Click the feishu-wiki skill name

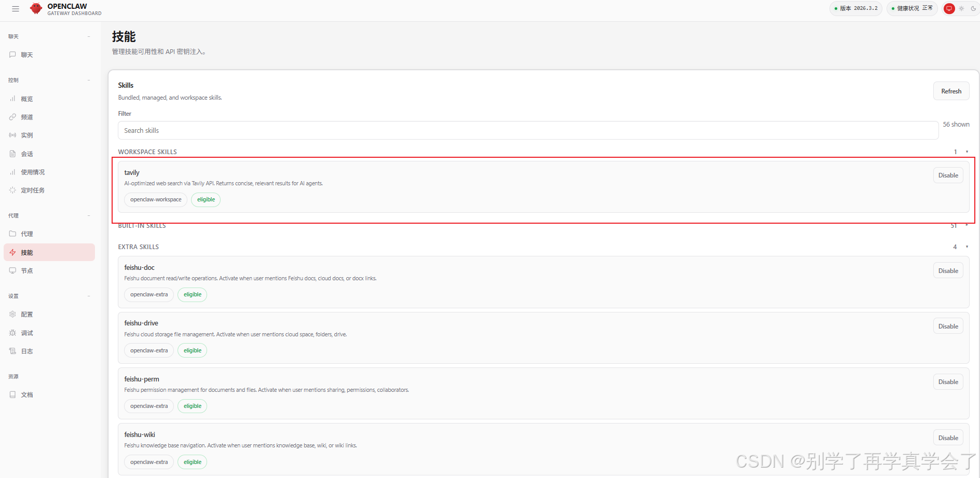click(140, 434)
